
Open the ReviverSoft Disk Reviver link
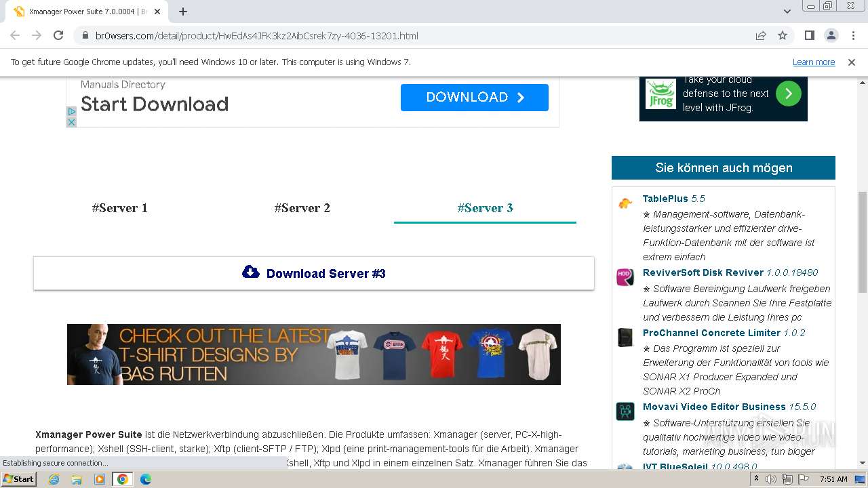(x=730, y=272)
